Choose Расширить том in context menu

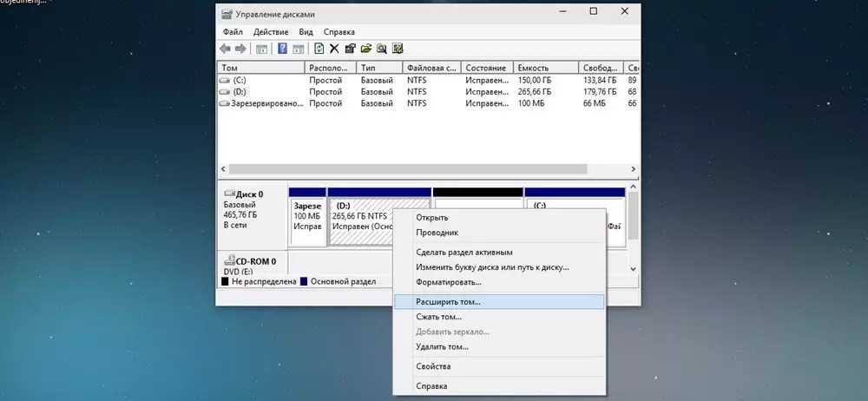click(x=448, y=302)
